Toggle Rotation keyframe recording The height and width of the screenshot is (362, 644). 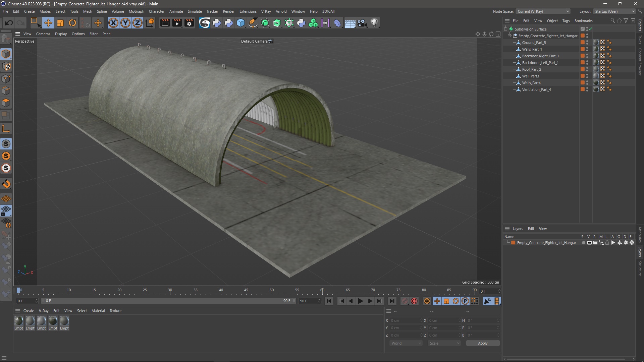pos(456,301)
